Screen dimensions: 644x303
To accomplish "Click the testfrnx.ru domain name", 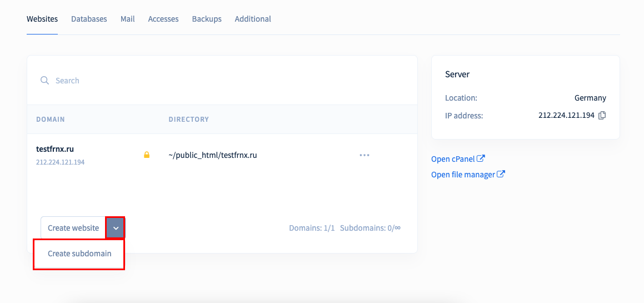I will 55,149.
